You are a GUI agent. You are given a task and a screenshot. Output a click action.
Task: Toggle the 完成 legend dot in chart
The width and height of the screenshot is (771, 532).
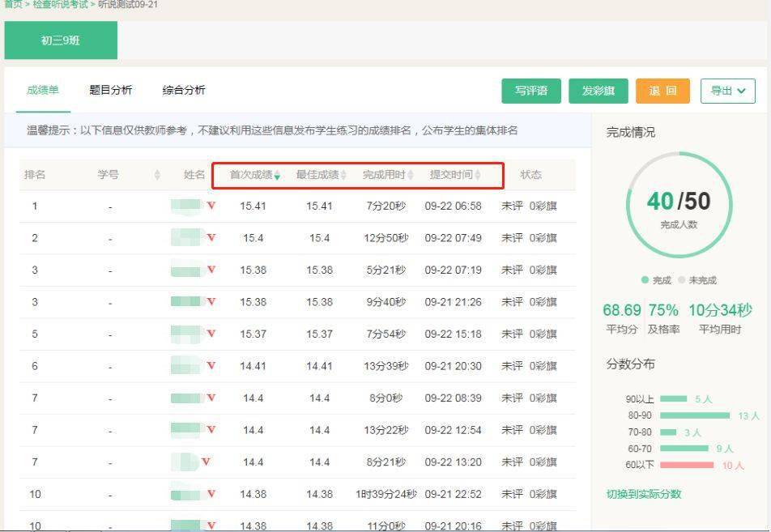[645, 280]
